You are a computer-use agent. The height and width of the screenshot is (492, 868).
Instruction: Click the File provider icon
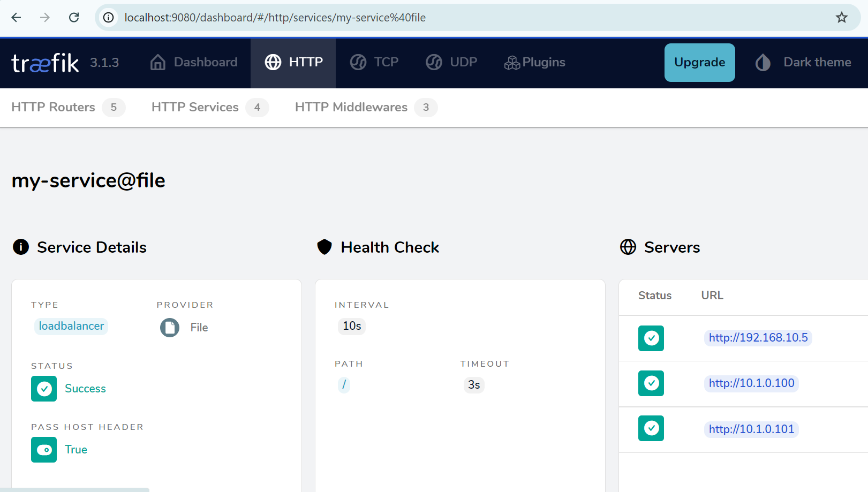click(170, 327)
